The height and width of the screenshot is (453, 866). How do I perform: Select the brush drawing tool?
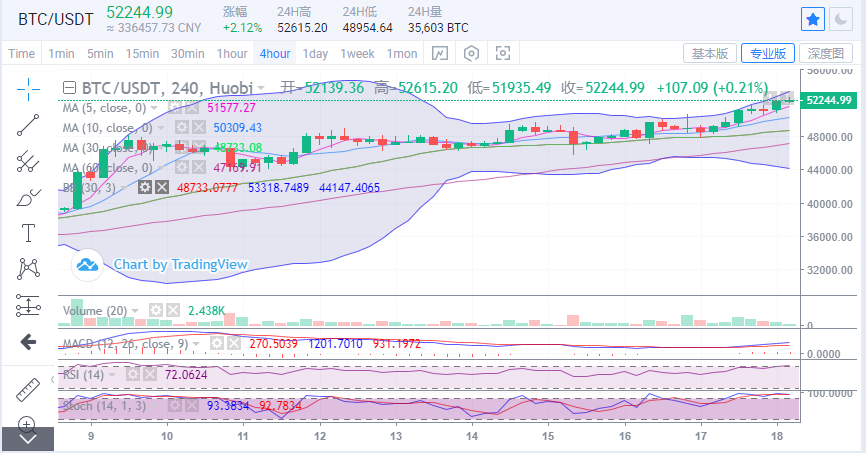(x=28, y=197)
